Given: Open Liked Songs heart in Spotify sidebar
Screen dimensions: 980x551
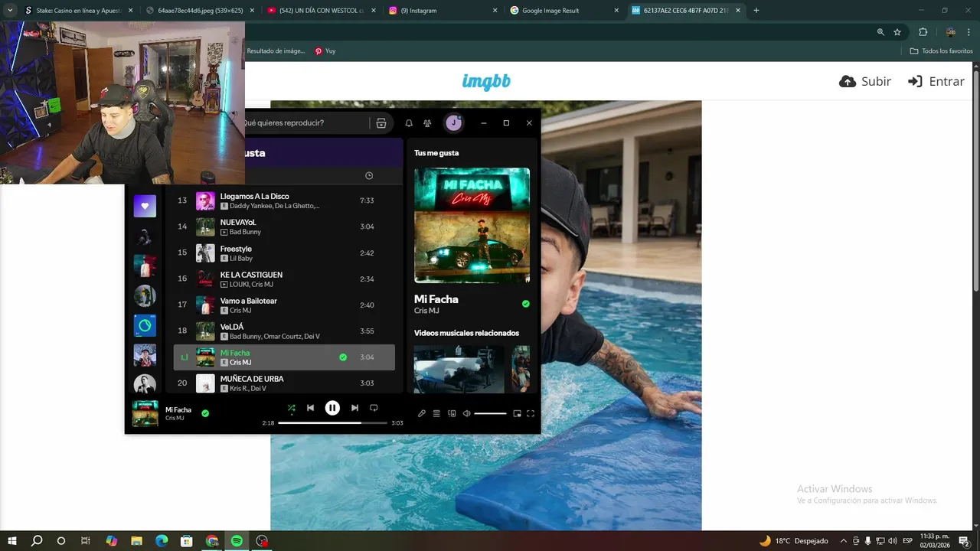Looking at the screenshot, I should (x=145, y=206).
